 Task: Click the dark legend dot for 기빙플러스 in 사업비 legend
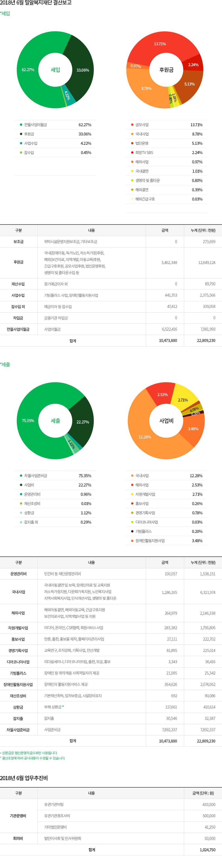tap(132, 531)
